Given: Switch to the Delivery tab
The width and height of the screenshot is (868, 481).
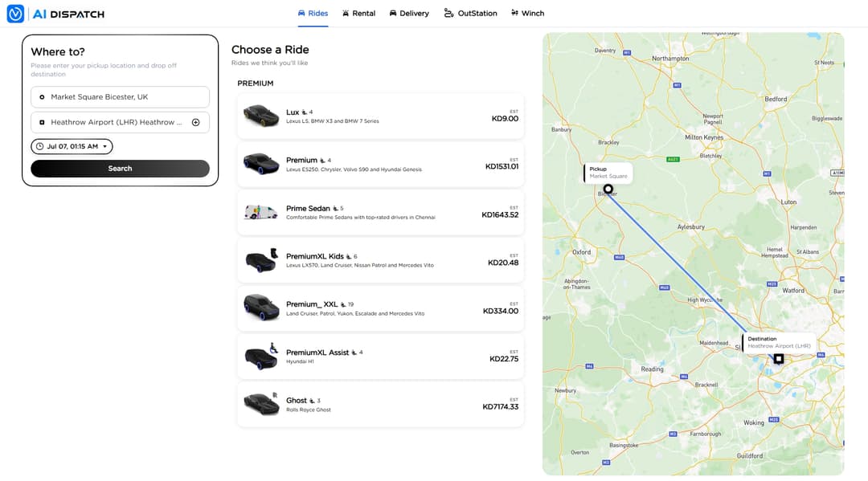Looking at the screenshot, I should click(409, 14).
